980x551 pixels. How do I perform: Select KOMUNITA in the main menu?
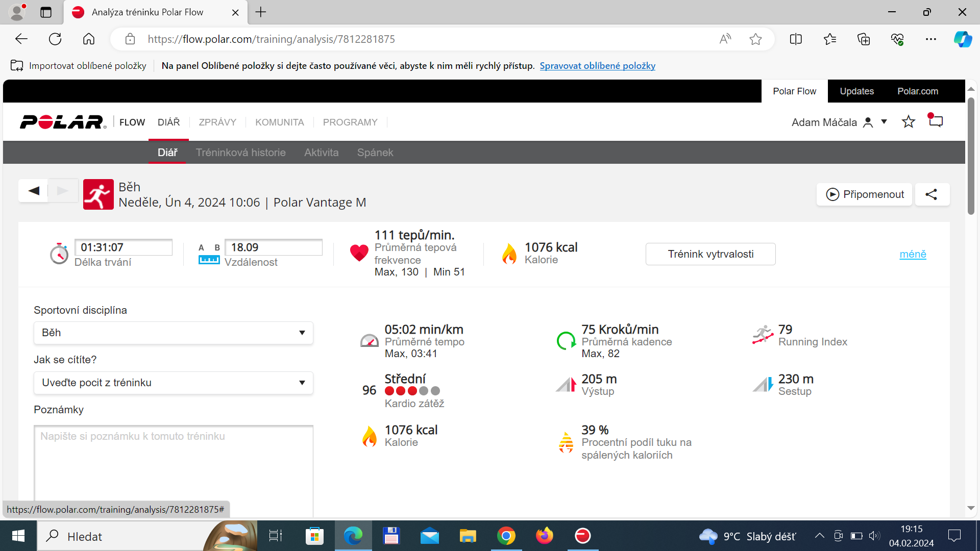point(280,122)
